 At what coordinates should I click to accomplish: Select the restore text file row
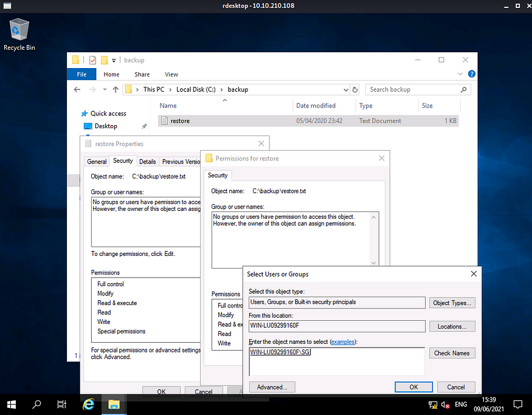tap(308, 121)
